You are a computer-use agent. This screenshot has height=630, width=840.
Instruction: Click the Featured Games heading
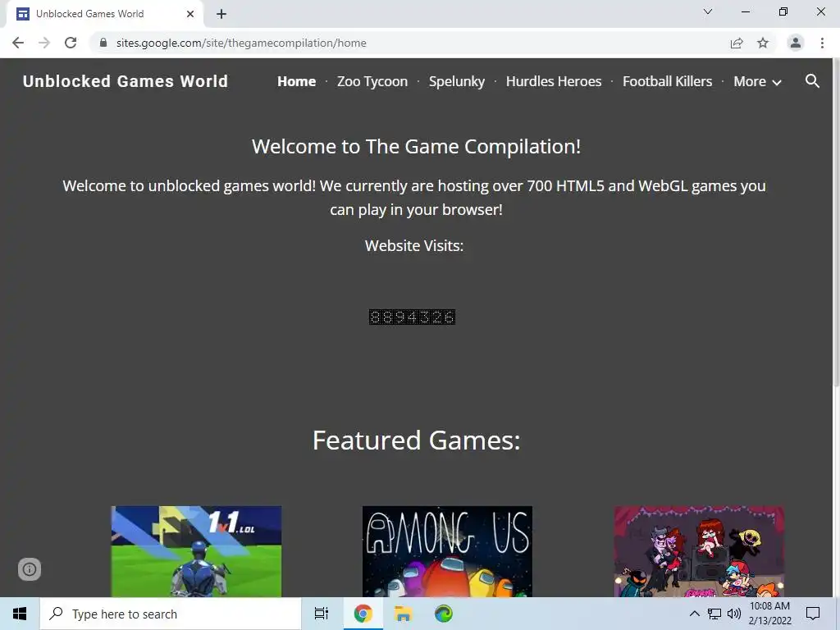coord(416,441)
